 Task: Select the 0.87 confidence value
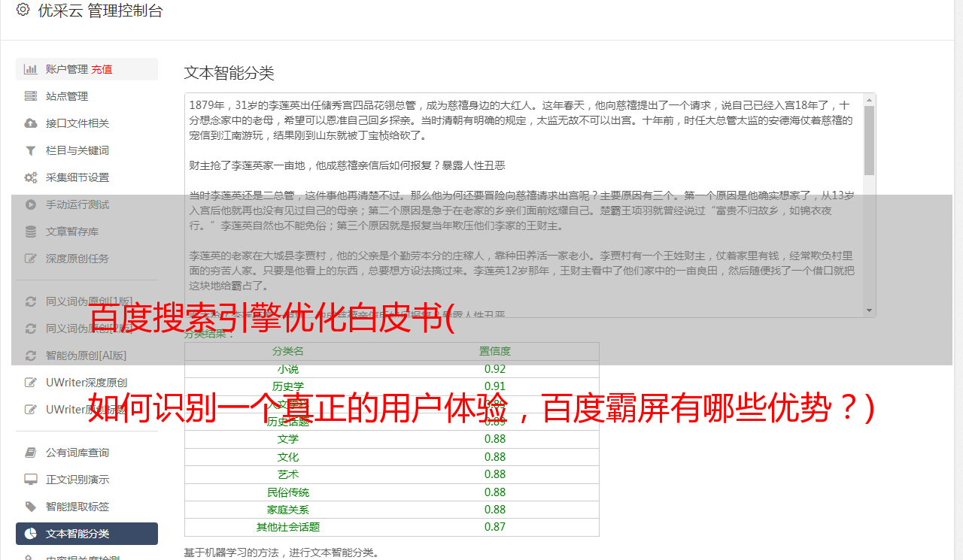tap(495, 527)
